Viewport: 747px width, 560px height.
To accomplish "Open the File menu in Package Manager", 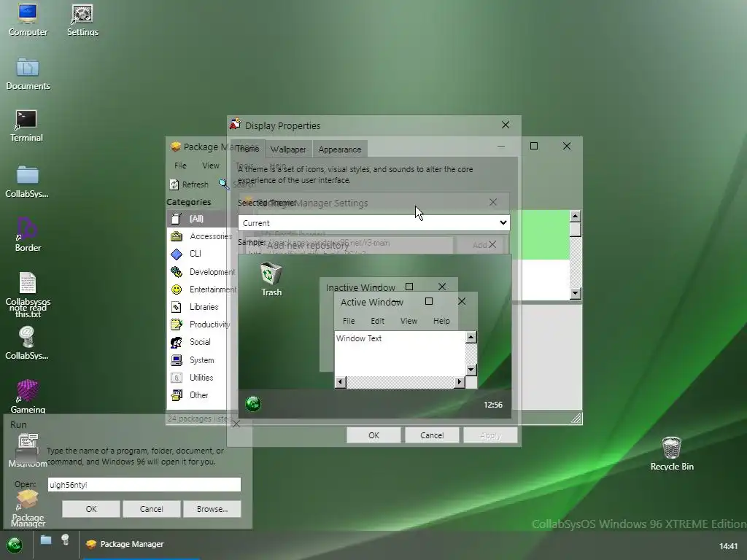I will tap(180, 166).
